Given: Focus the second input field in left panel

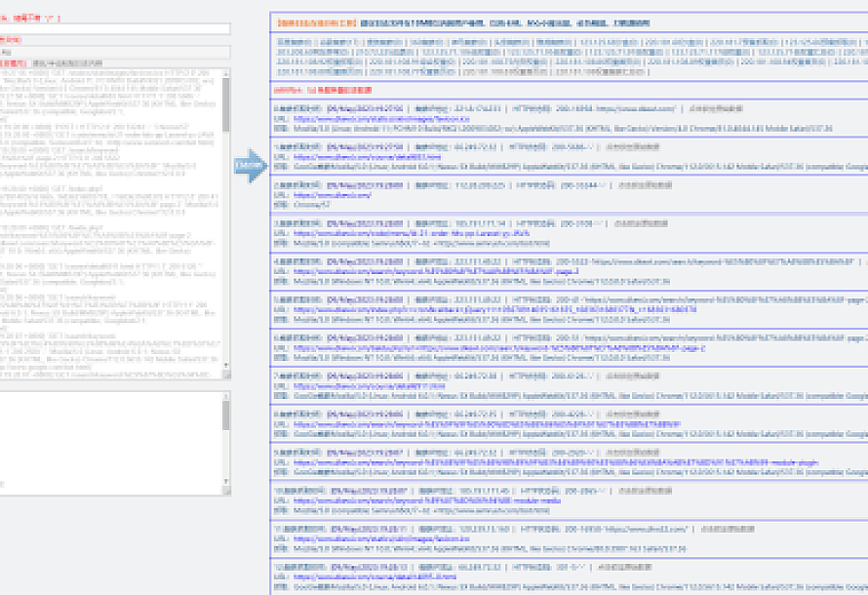Looking at the screenshot, I should coord(115,52).
